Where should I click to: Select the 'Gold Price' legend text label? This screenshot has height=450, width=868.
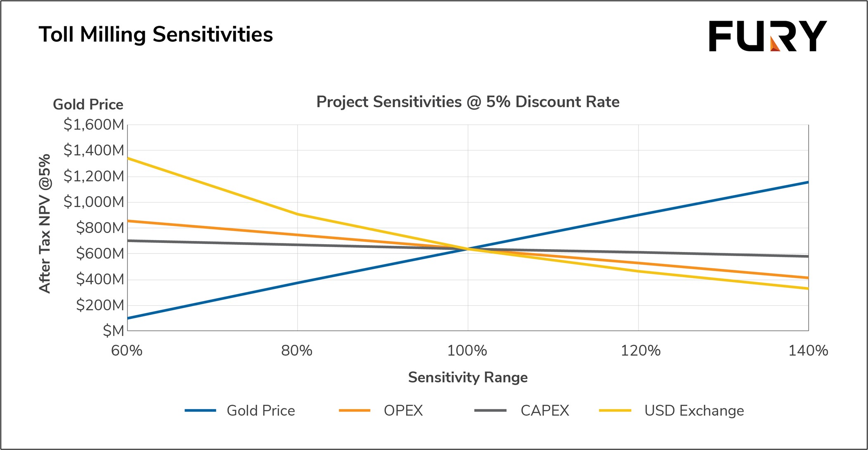(261, 411)
